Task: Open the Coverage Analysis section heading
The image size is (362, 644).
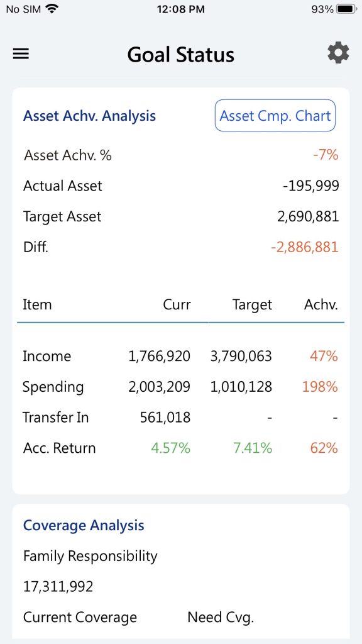Action: pyautogui.click(x=84, y=525)
